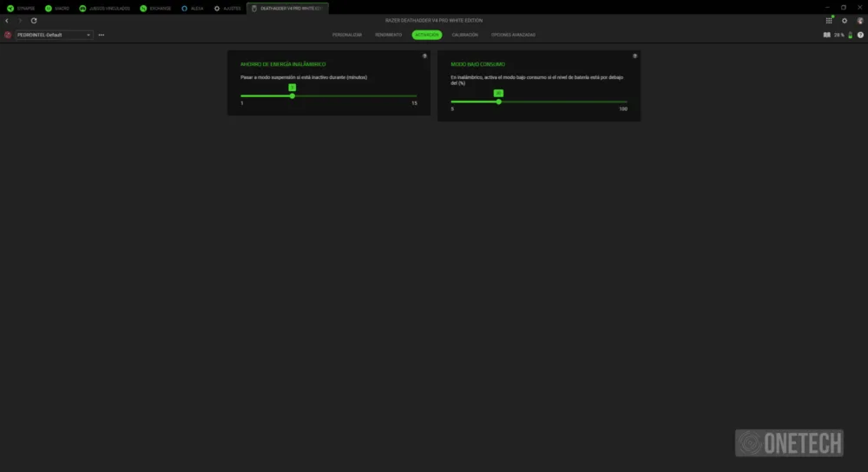The height and width of the screenshot is (472, 868).
Task: Open the settings gear icon
Action: coord(845,21)
